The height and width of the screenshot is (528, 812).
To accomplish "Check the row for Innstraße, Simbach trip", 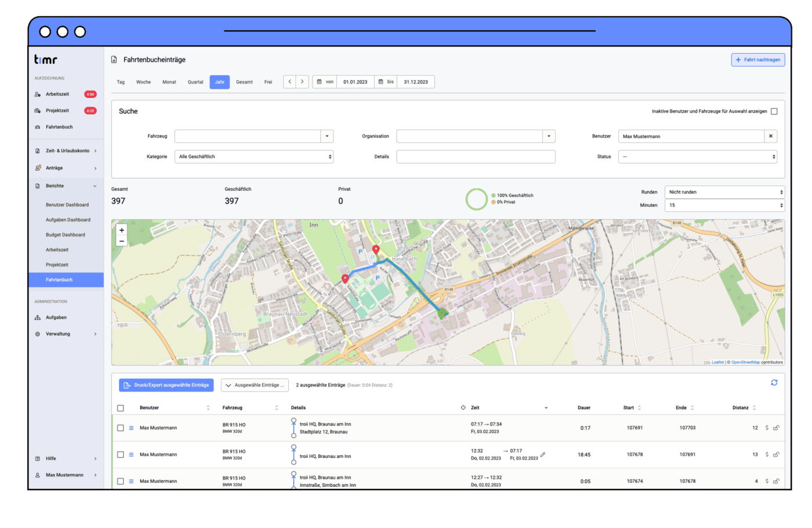I will 121,481.
